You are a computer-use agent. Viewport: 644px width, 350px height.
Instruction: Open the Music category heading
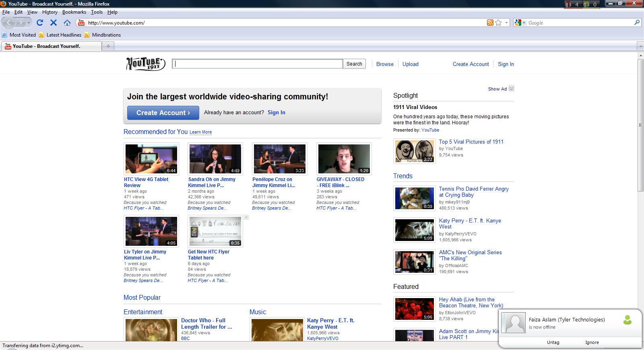coord(258,312)
